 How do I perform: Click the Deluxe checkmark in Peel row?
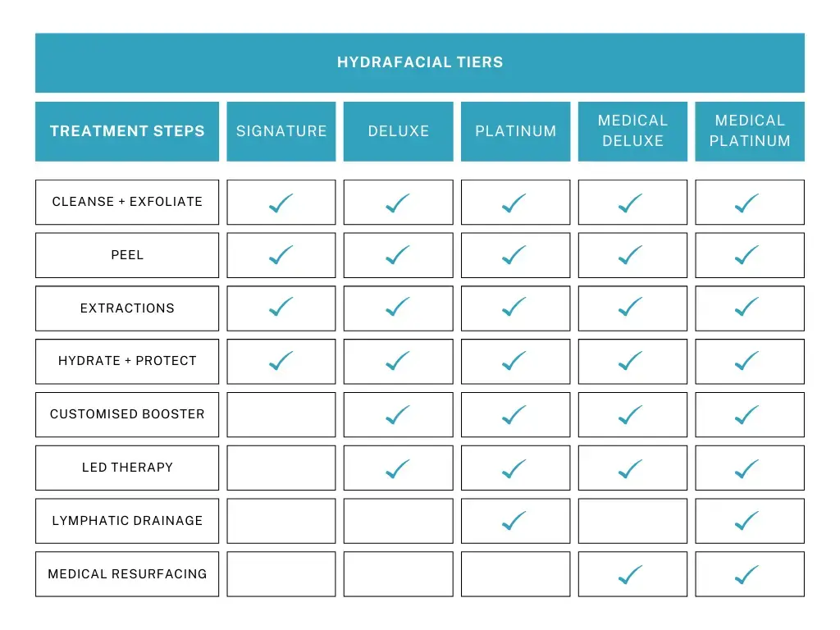tap(398, 255)
